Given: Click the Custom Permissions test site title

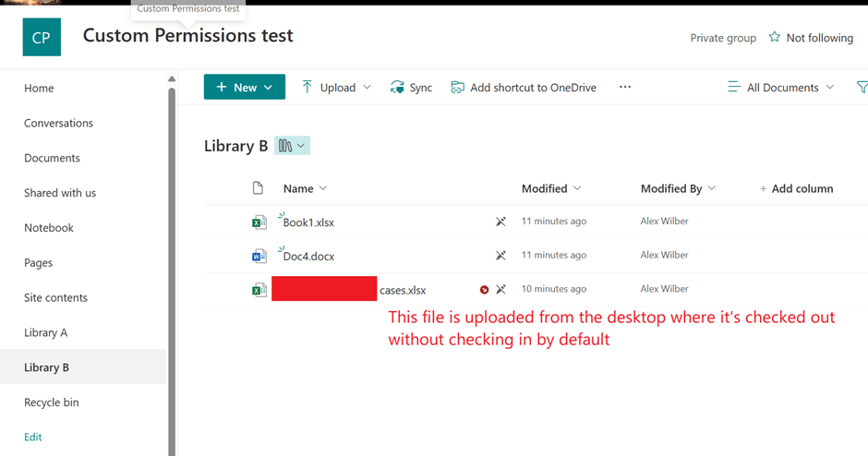Looking at the screenshot, I should 188,35.
